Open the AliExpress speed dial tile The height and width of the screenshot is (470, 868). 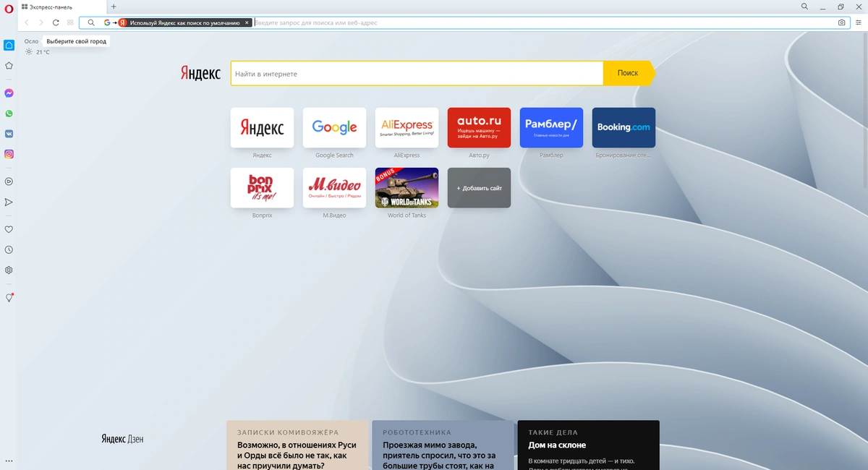[x=407, y=127]
